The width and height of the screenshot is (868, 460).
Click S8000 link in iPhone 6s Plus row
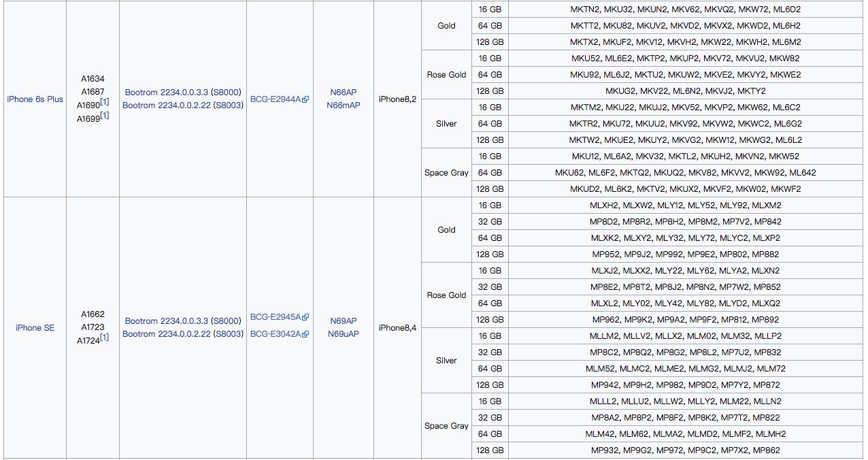point(226,93)
